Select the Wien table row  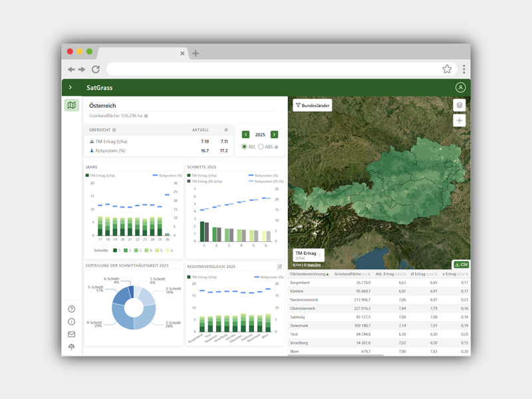(x=379, y=352)
